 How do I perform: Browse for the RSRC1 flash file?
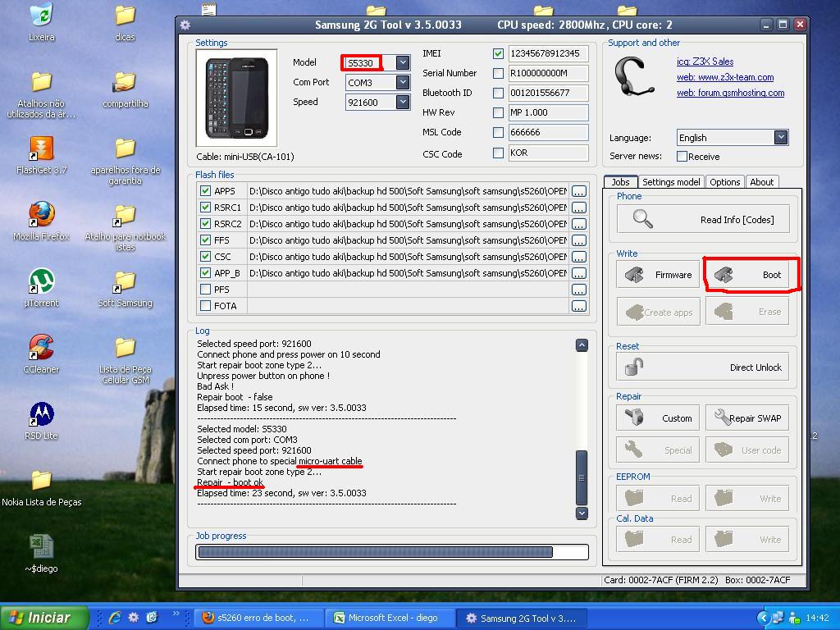[578, 208]
